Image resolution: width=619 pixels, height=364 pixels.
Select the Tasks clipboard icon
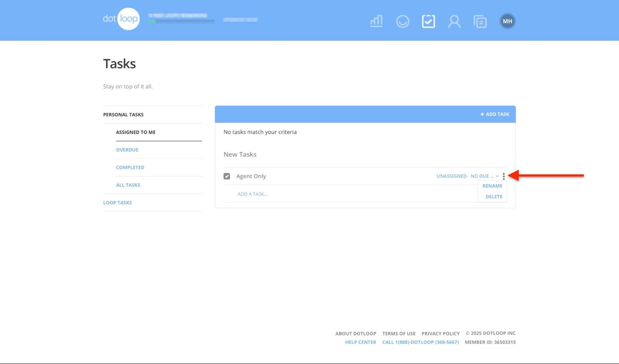coord(429,21)
